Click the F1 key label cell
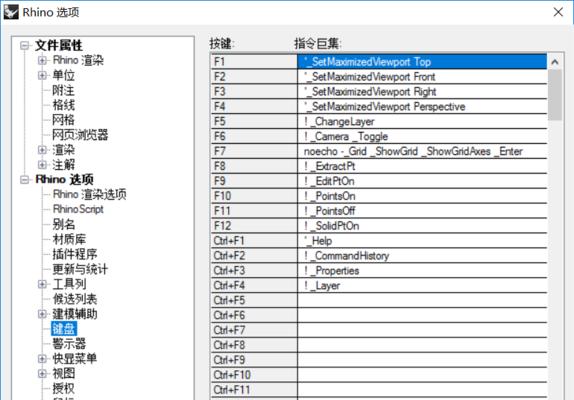The image size is (574, 400). pyautogui.click(x=254, y=61)
